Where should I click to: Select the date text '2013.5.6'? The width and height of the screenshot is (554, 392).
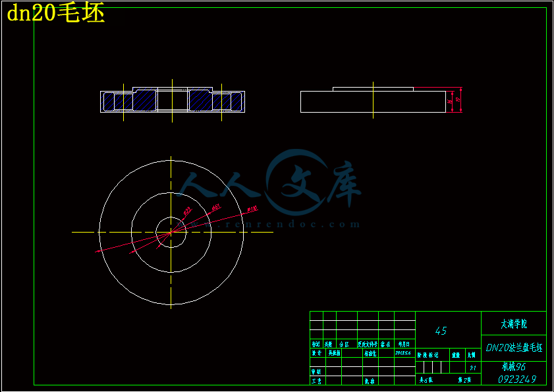click(402, 353)
